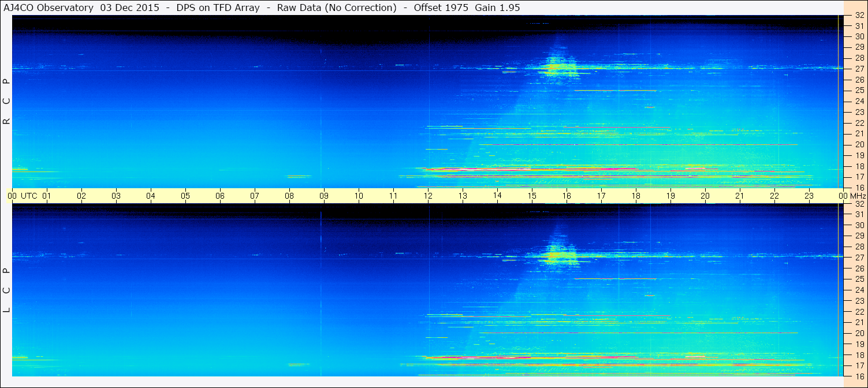The image size is (868, 388).
Task: Click the RCP vertical panel label
Action: pyautogui.click(x=6, y=102)
